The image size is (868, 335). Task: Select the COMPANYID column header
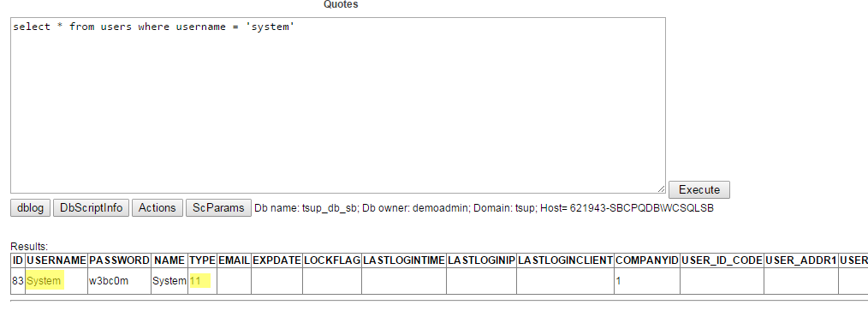(x=647, y=260)
